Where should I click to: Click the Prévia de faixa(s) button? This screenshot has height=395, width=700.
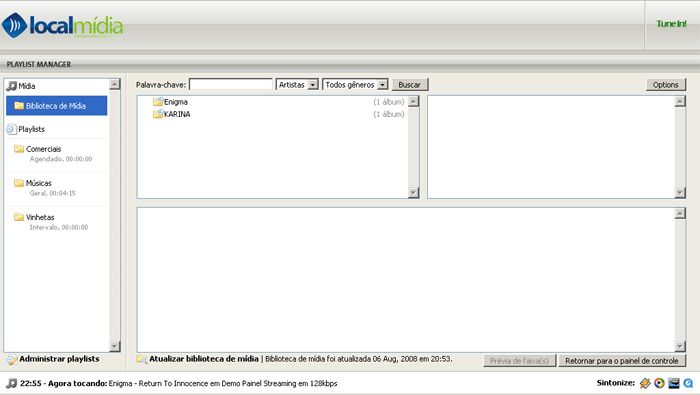point(519,361)
